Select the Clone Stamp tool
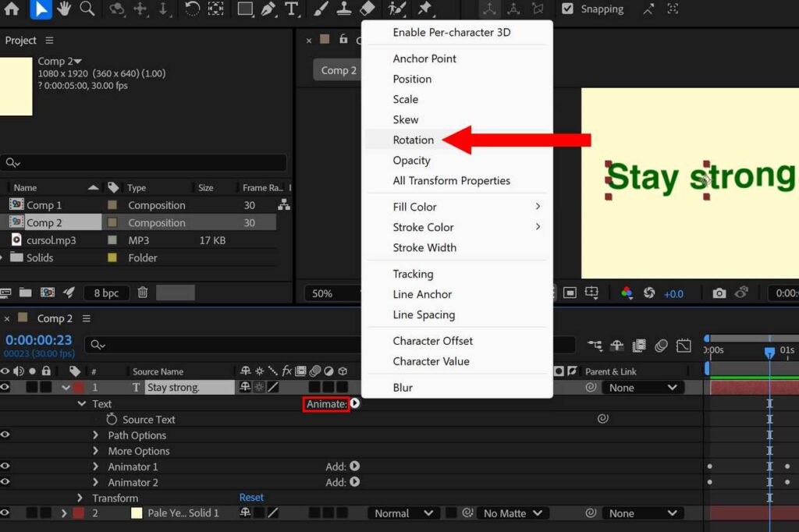799x532 pixels. pos(344,9)
